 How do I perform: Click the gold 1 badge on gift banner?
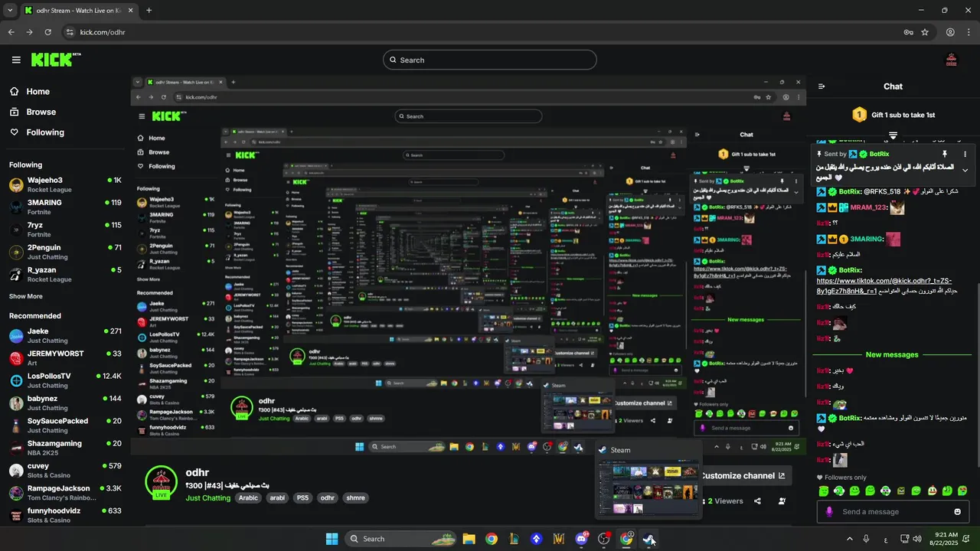coord(859,115)
